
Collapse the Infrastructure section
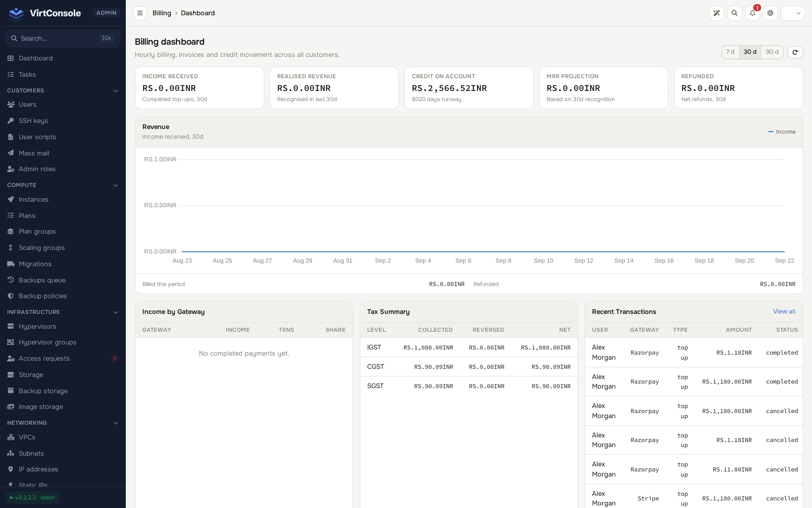click(x=63, y=312)
